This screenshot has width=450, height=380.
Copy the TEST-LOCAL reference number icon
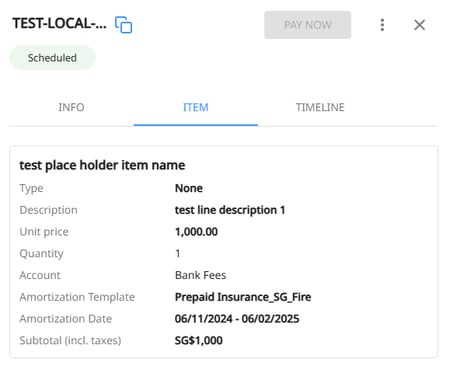[x=123, y=25]
